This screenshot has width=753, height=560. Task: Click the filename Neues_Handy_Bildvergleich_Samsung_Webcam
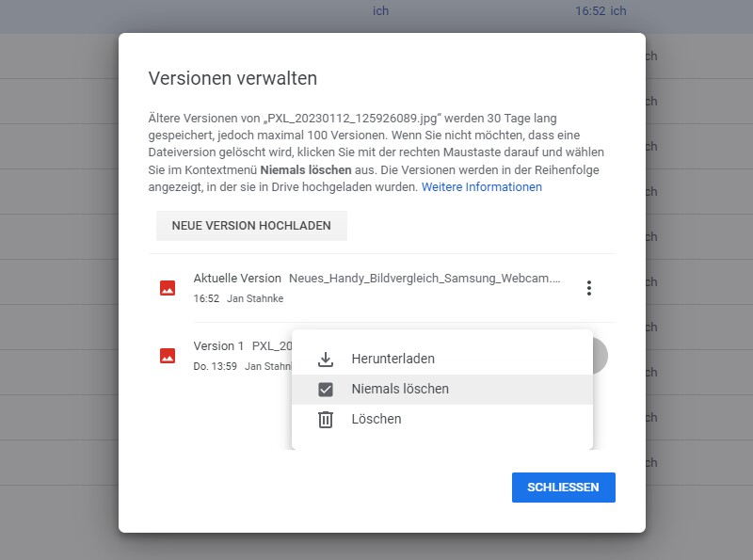point(425,279)
